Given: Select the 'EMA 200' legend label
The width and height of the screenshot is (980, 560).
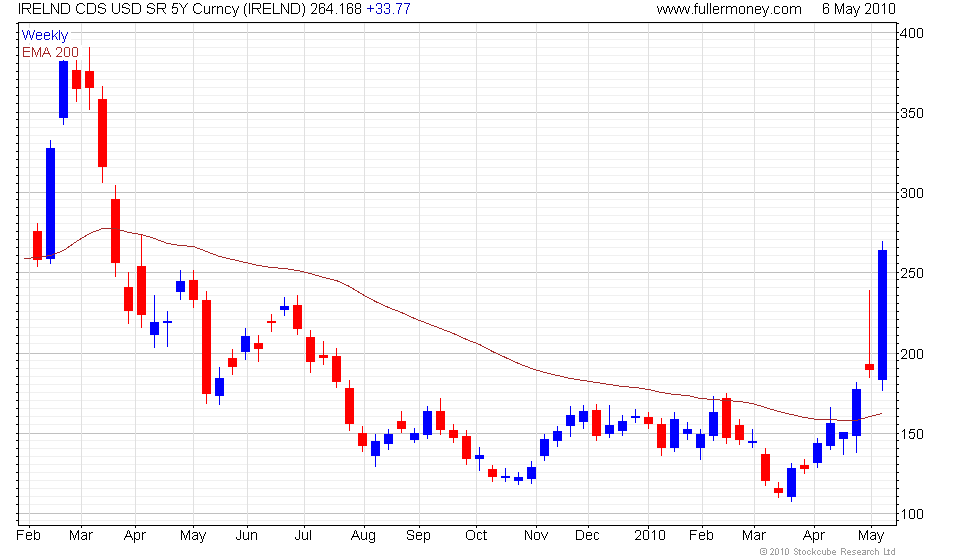Looking at the screenshot, I should (x=50, y=52).
